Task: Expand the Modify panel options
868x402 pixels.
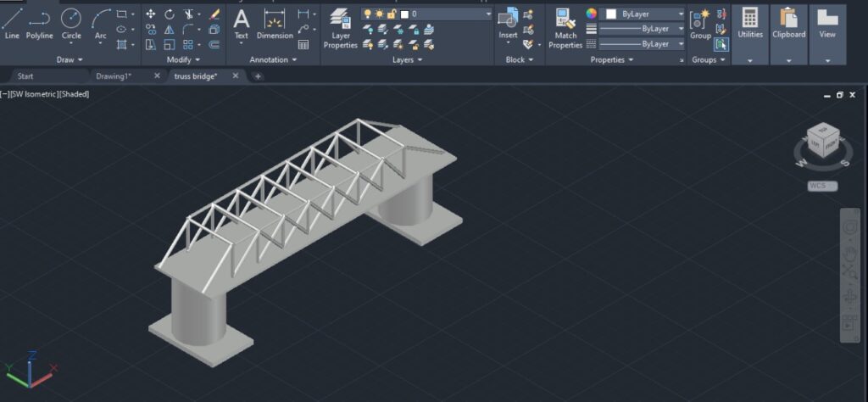Action: (184, 60)
